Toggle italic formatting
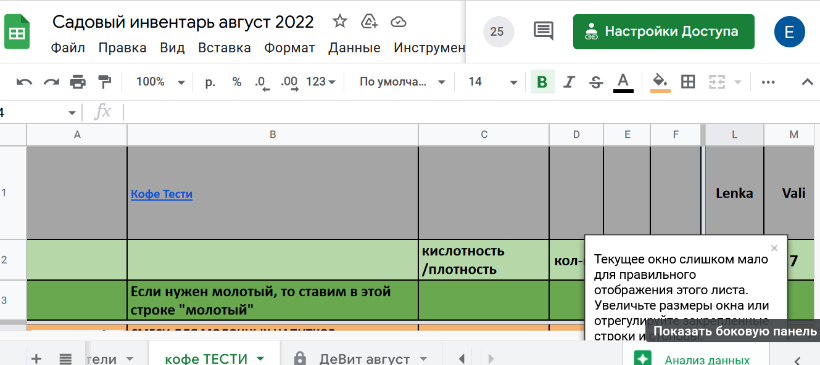820x365 pixels. [569, 82]
